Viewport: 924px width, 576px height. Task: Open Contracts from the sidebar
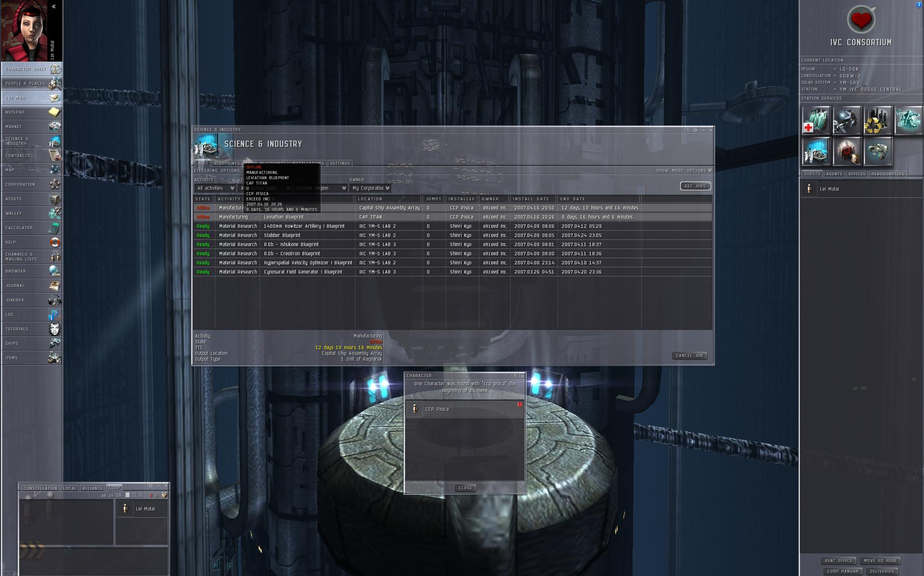[x=31, y=156]
